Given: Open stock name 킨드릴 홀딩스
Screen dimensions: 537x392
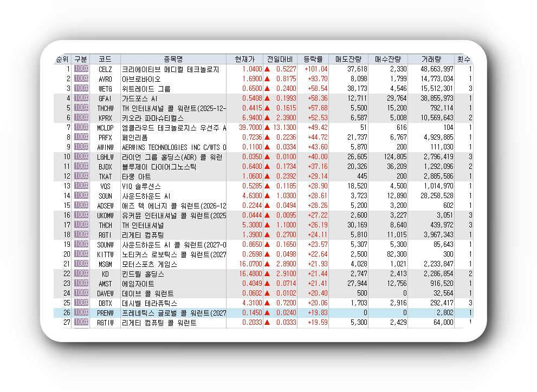Looking at the screenshot, I should 143,274.
